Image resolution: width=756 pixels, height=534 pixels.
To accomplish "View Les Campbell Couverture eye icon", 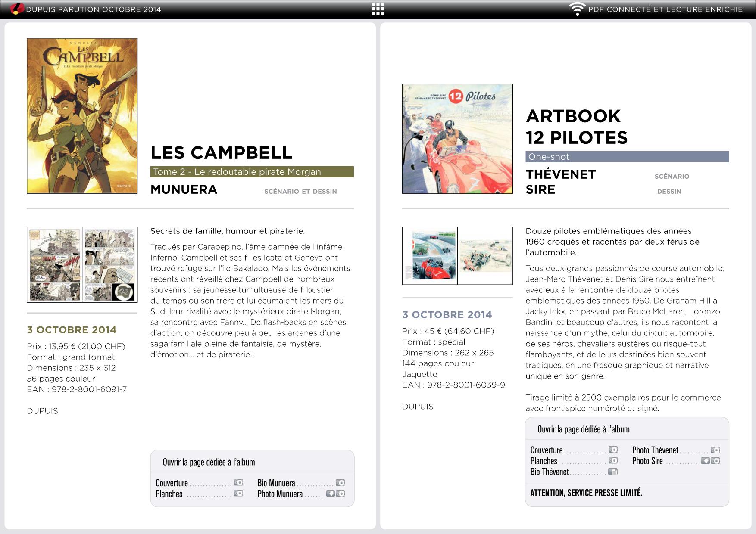I will pyautogui.click(x=238, y=483).
